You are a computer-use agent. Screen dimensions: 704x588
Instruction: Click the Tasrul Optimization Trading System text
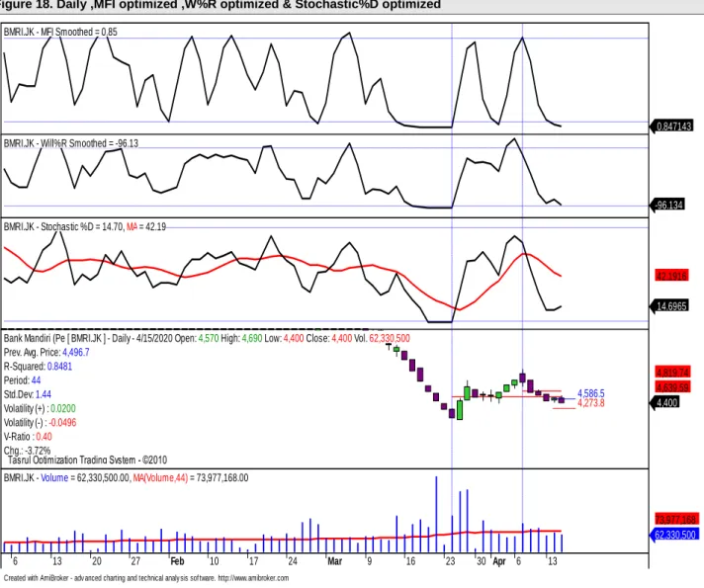87,461
